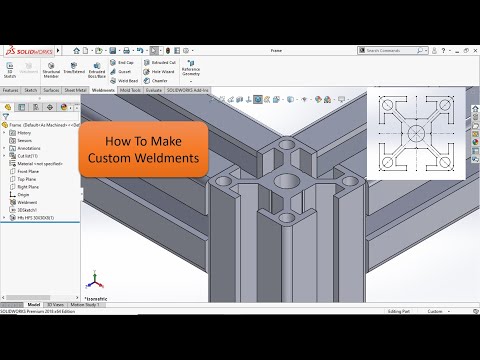
Task: Open File Properties icon in top toolbar
Action: [x=177, y=51]
